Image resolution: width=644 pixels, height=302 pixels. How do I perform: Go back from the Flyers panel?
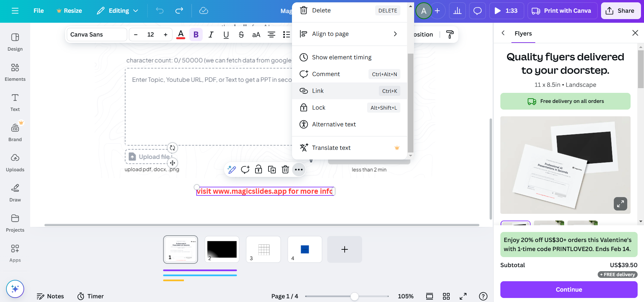click(503, 33)
